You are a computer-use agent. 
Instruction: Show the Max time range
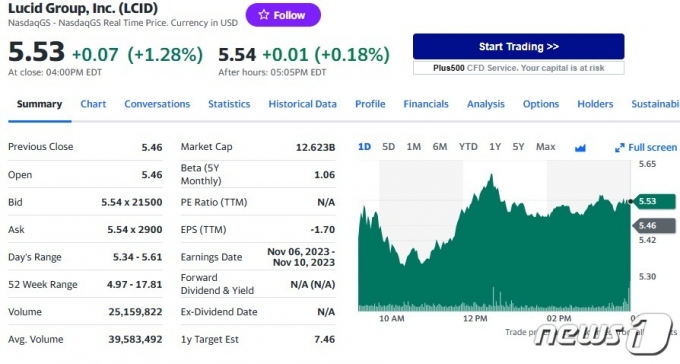tap(546, 147)
